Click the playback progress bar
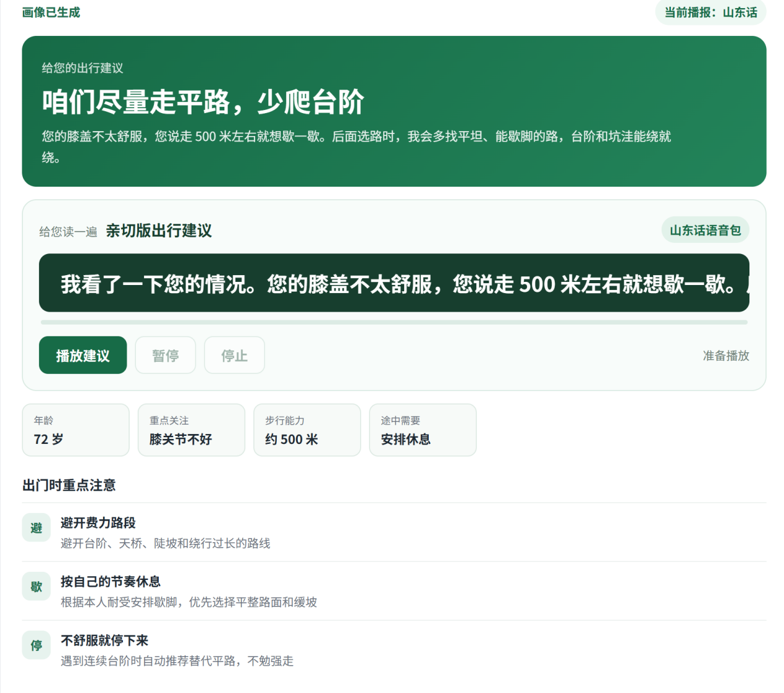784x693 pixels. click(x=394, y=322)
